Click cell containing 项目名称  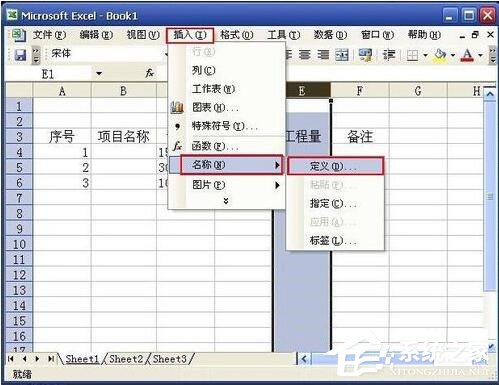pos(124,137)
